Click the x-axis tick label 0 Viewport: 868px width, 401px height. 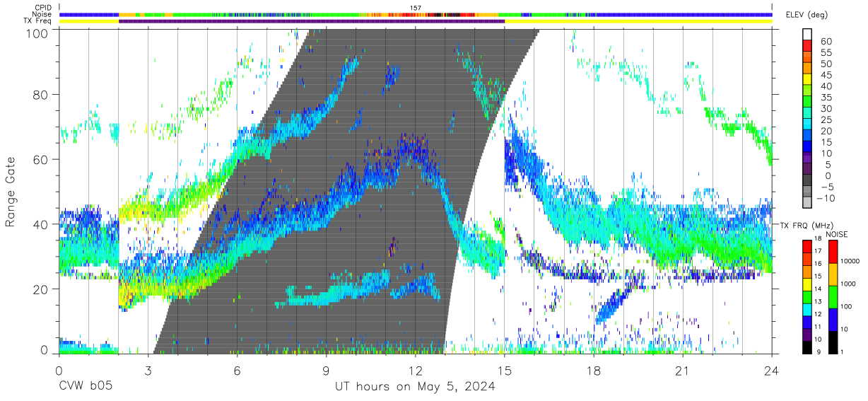(x=59, y=371)
